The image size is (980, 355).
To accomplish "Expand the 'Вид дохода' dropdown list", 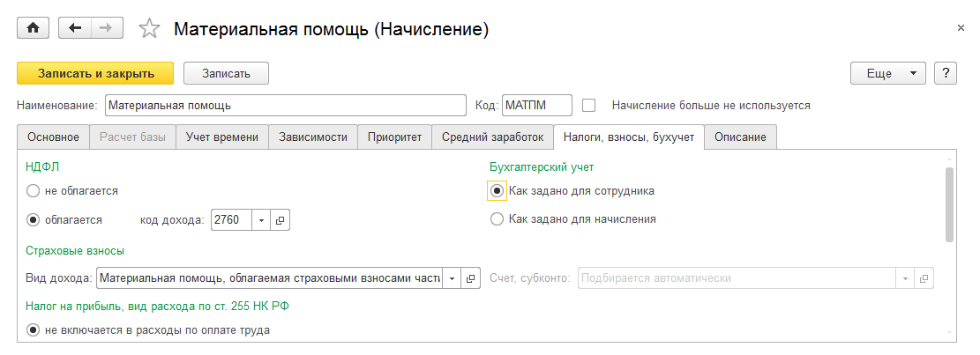I will click(x=452, y=278).
